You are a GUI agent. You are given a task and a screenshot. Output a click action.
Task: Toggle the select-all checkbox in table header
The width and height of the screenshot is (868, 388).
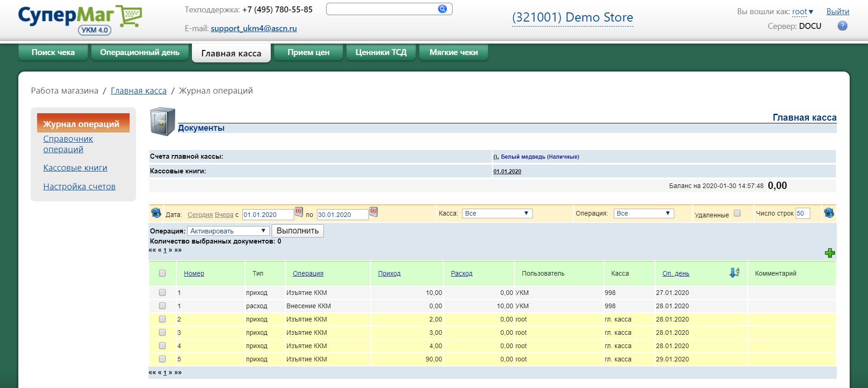coord(162,273)
